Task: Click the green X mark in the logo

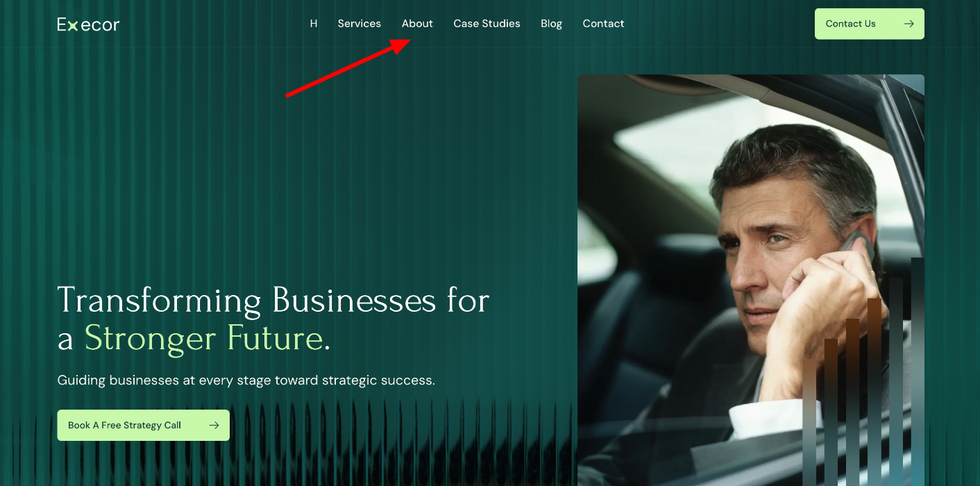Action: (x=72, y=26)
